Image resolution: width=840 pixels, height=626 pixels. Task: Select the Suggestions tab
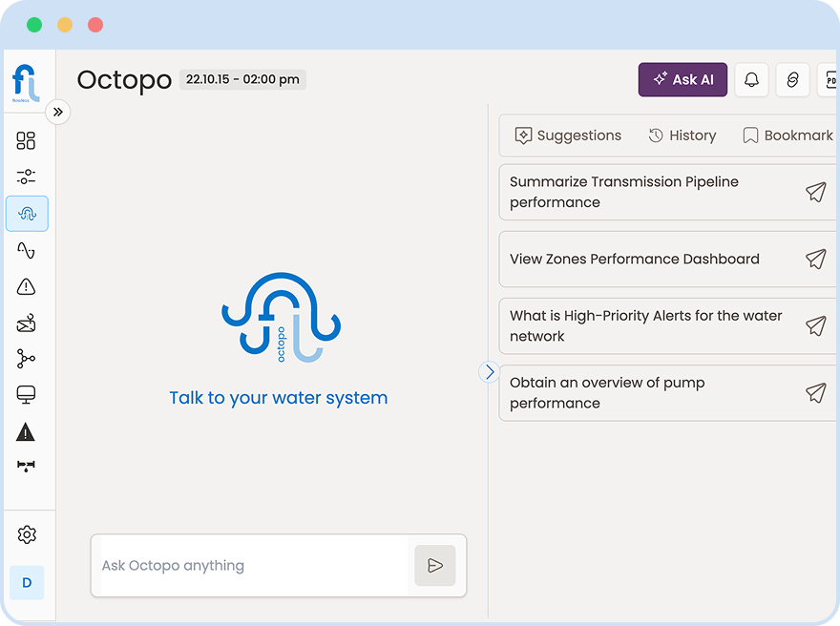pos(568,135)
